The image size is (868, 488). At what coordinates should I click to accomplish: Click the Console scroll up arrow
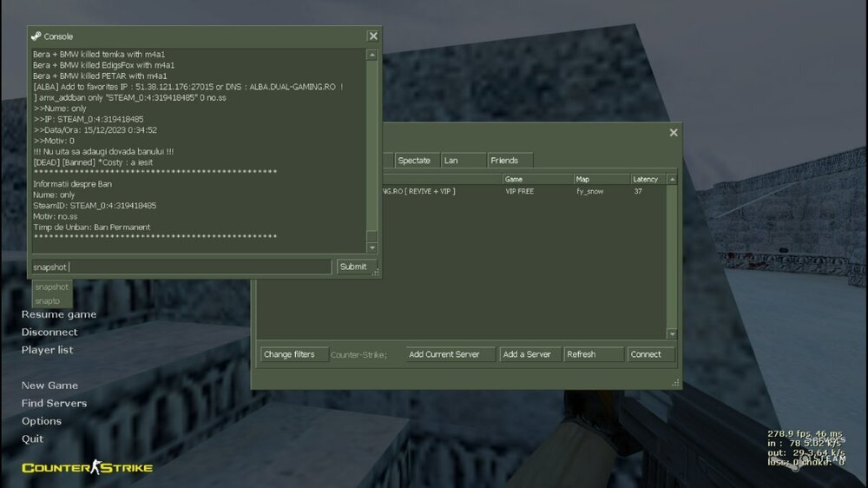point(372,55)
